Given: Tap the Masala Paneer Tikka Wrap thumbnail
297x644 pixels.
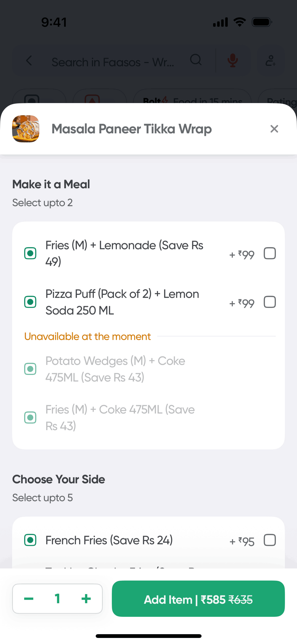Looking at the screenshot, I should tap(26, 129).
